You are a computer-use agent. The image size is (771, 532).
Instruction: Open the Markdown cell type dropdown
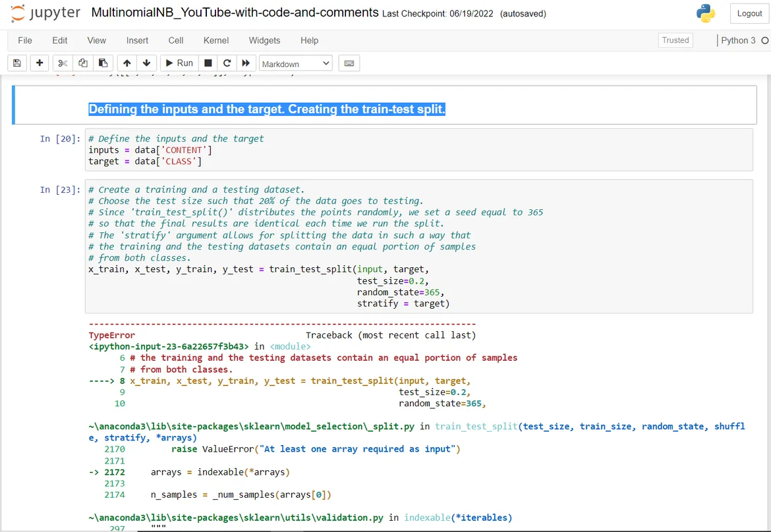tap(296, 64)
